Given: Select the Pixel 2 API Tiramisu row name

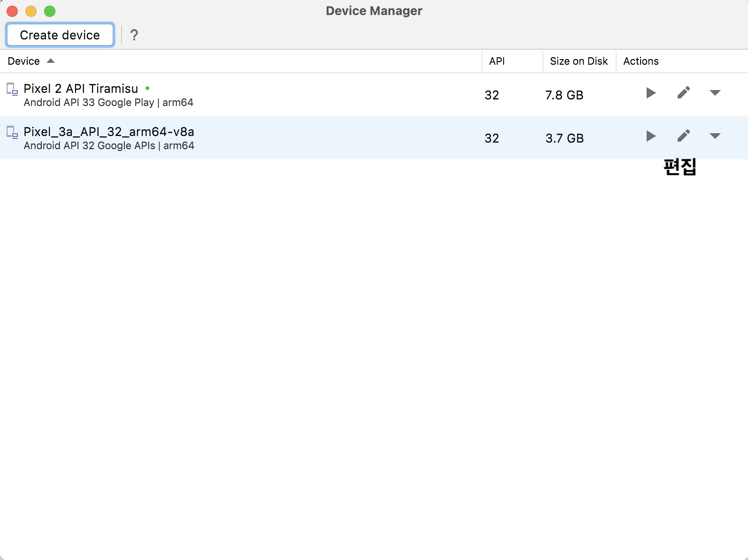Looking at the screenshot, I should pos(81,89).
